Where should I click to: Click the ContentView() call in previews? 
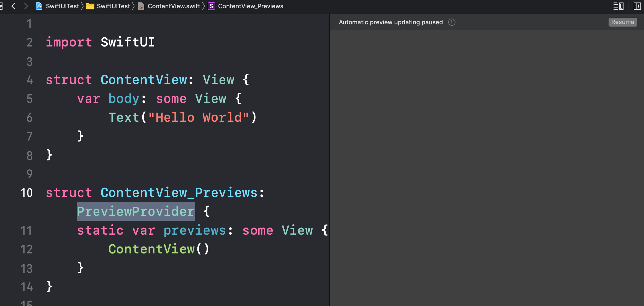[x=159, y=249]
